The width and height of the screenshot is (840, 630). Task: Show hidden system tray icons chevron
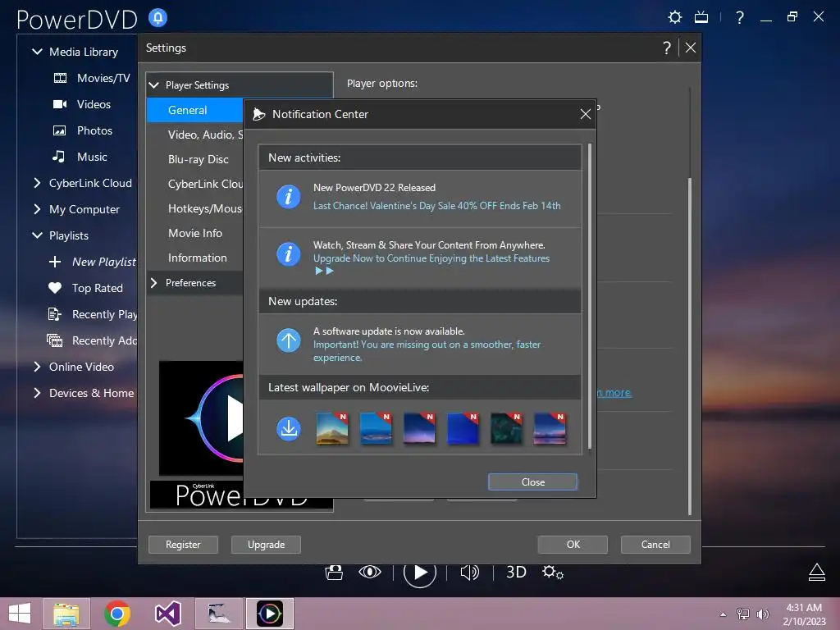724,614
